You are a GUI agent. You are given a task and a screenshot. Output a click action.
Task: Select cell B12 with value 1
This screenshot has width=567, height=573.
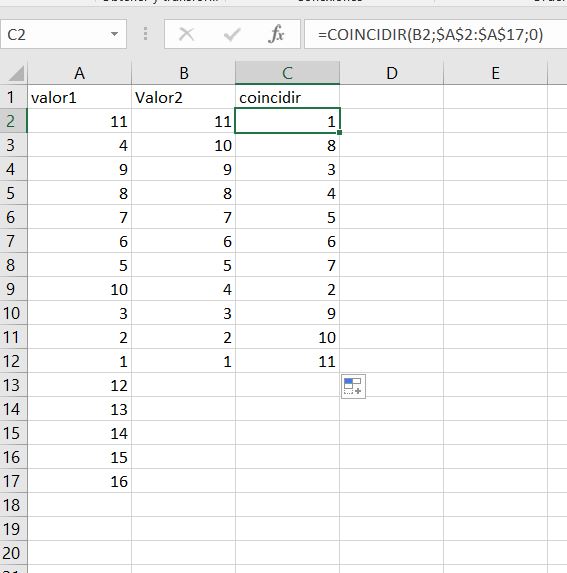pos(183,361)
